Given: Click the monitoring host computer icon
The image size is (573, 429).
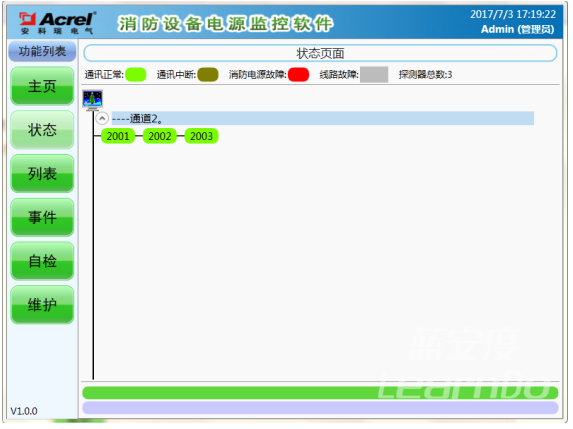Looking at the screenshot, I should point(92,99).
